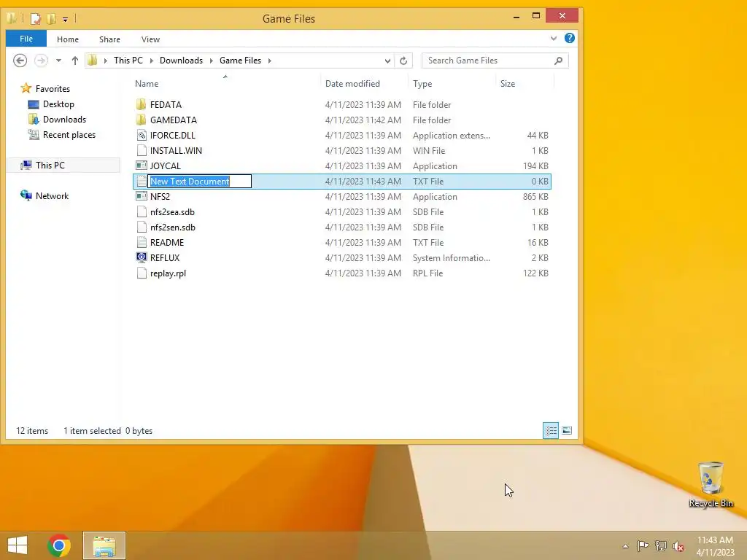
Task: Select the replay.rpl file icon
Action: pos(142,273)
